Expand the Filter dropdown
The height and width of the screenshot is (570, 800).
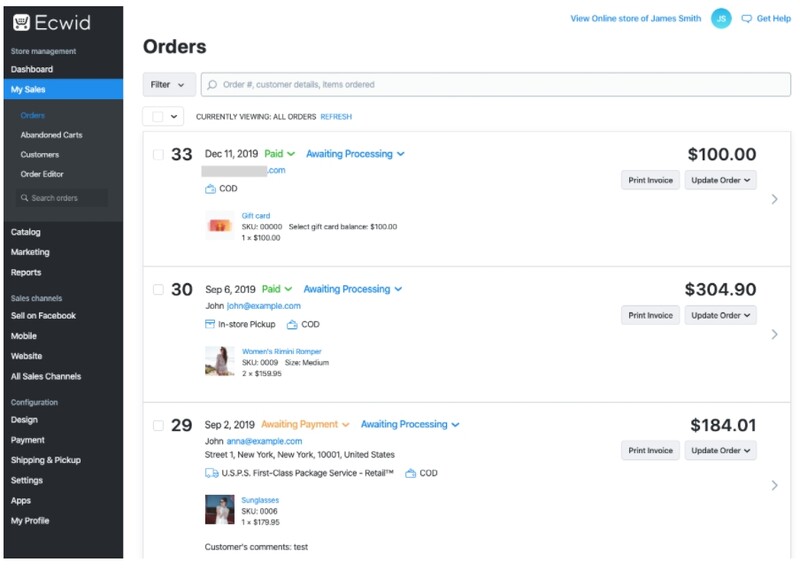[169, 85]
